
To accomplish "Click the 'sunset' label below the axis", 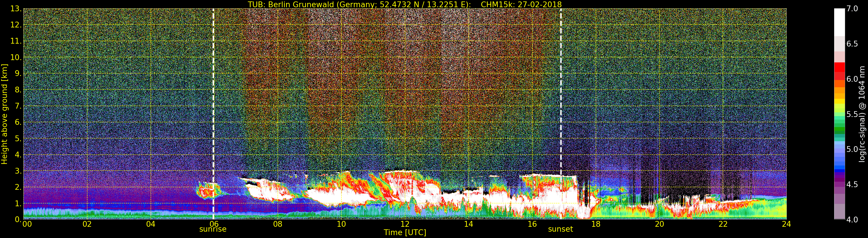I will (561, 229).
